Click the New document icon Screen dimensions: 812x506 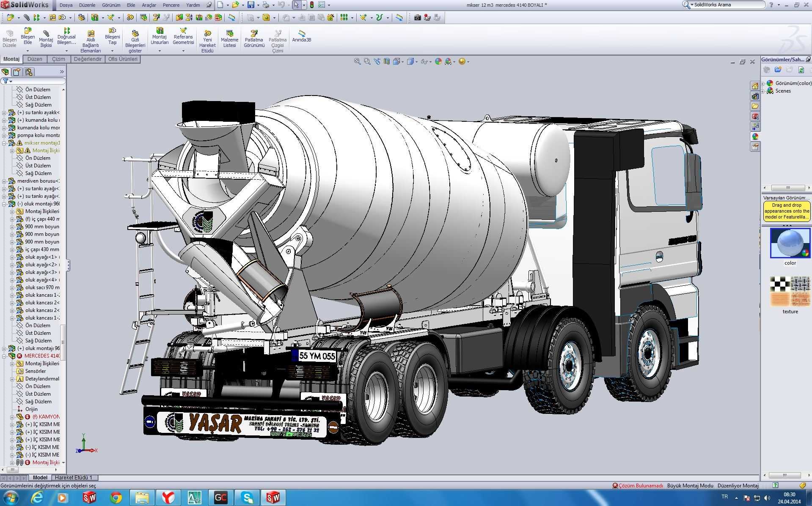point(220,5)
